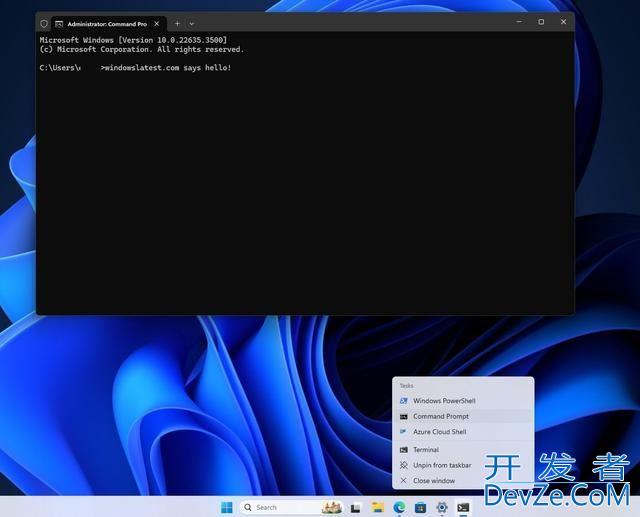Select the Administrator: Command Prompt tab
Screen dimensions: 640x517
click(108, 24)
